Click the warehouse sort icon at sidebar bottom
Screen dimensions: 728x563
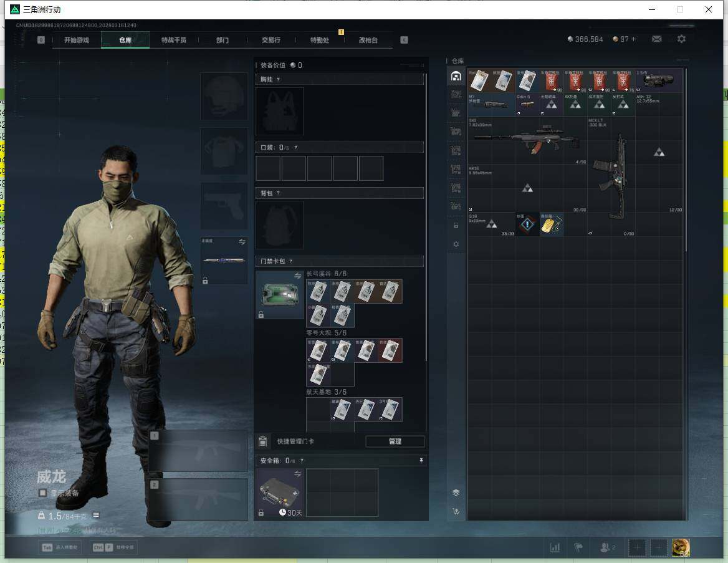pos(456,511)
